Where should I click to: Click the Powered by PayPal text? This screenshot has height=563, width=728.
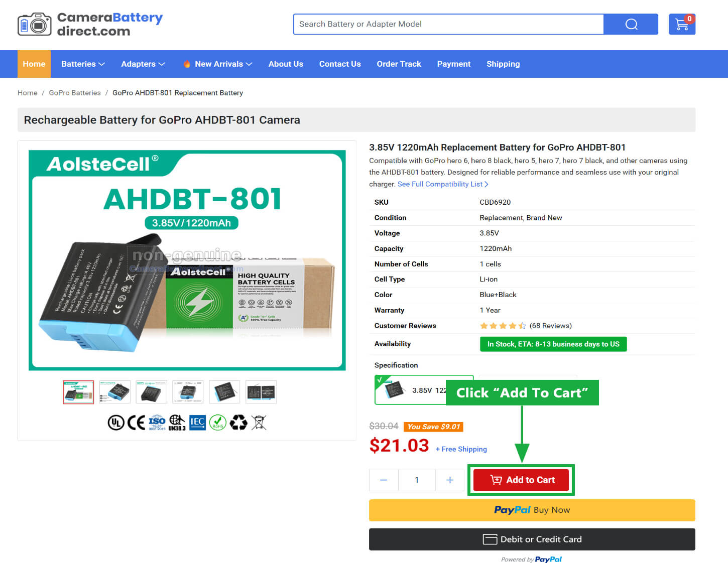531,559
